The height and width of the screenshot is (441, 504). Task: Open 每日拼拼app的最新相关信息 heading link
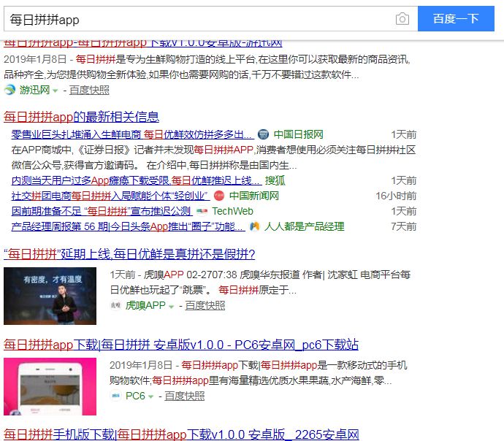point(81,117)
